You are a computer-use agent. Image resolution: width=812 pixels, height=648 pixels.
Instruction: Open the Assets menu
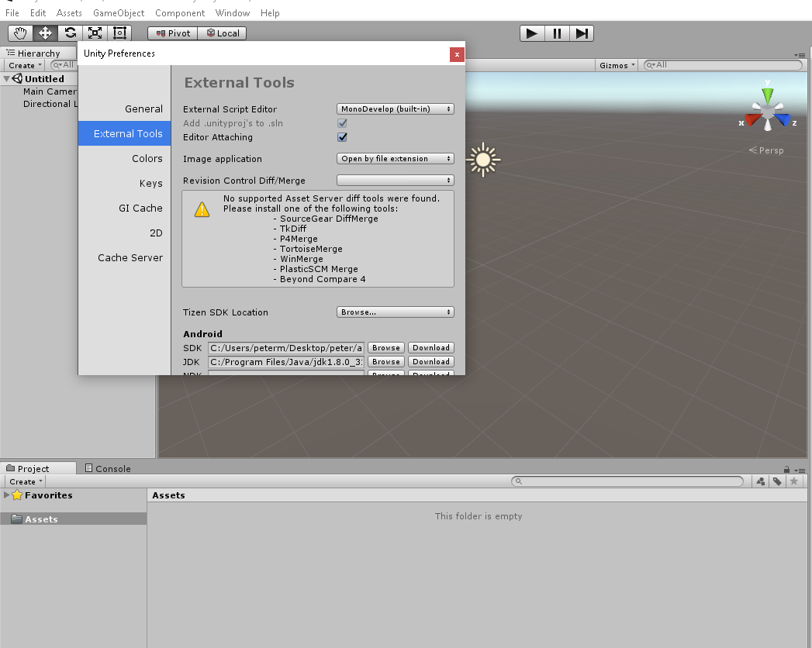pos(69,13)
